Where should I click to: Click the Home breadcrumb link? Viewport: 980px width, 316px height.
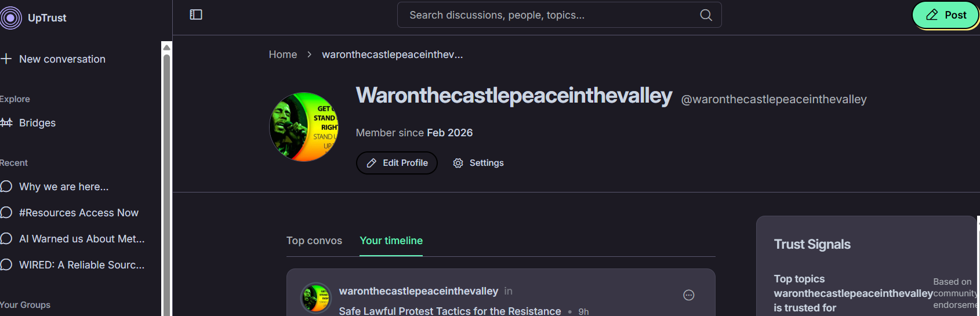coord(283,55)
